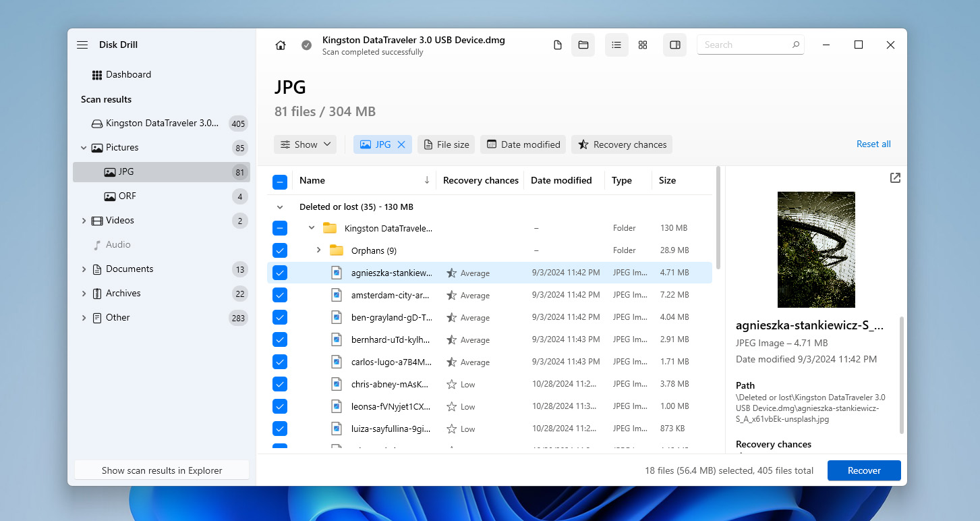The image size is (980, 521).
Task: Open the Disk Drill hamburger menu
Action: (82, 45)
